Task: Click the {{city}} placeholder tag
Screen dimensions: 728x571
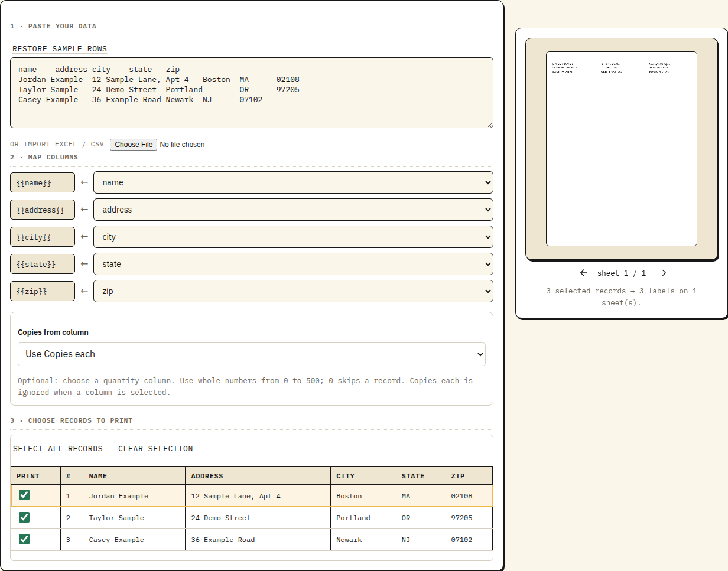Action: tap(43, 237)
